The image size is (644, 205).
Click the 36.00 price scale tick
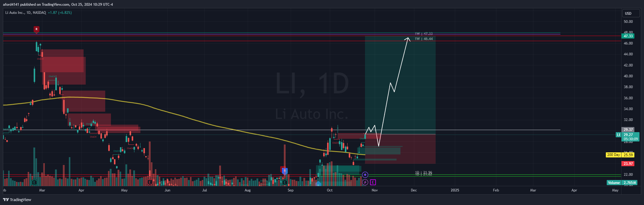(x=628, y=98)
